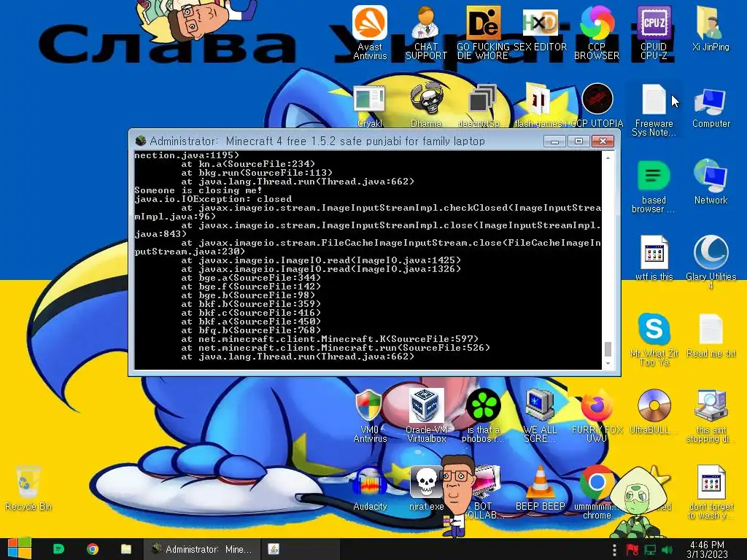The height and width of the screenshot is (560, 747).
Task: Open the CHAT SUPPORT desktop icon
Action: click(x=426, y=32)
